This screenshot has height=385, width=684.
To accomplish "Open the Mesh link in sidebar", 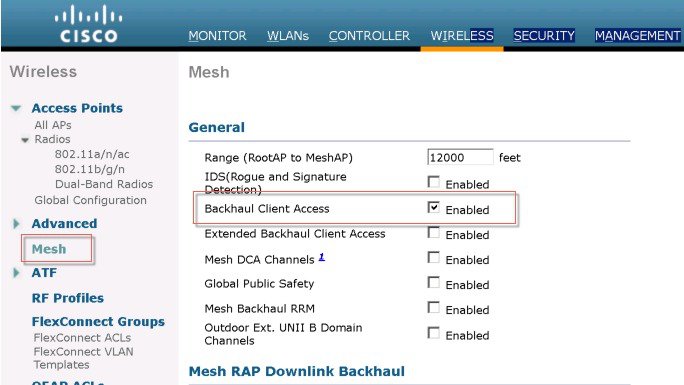I will pyautogui.click(x=49, y=249).
